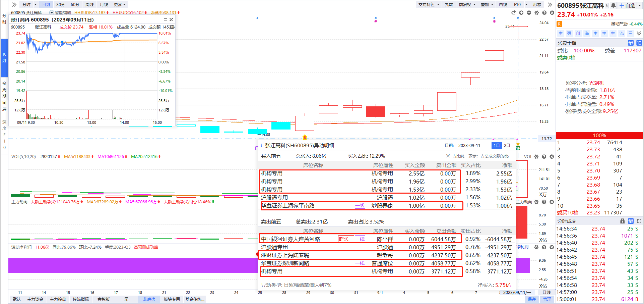644x304 pixels.
Task: Switch to the 周线 period tab
Action: coord(89,4)
